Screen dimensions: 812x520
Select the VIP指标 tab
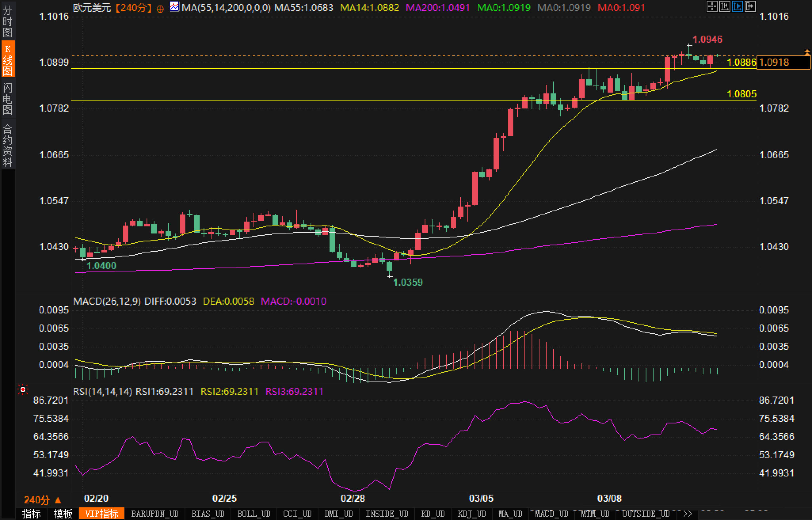pos(102,514)
